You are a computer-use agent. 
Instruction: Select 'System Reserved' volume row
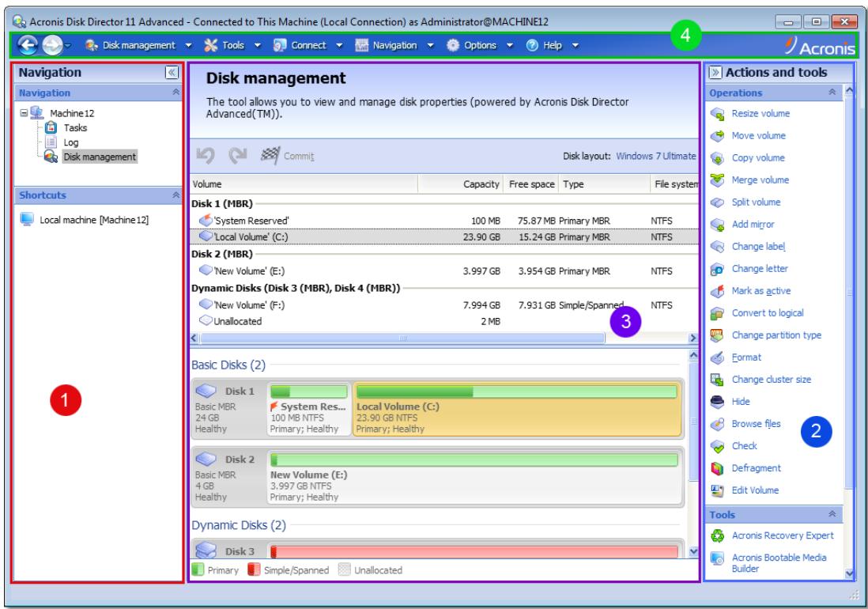coord(444,221)
